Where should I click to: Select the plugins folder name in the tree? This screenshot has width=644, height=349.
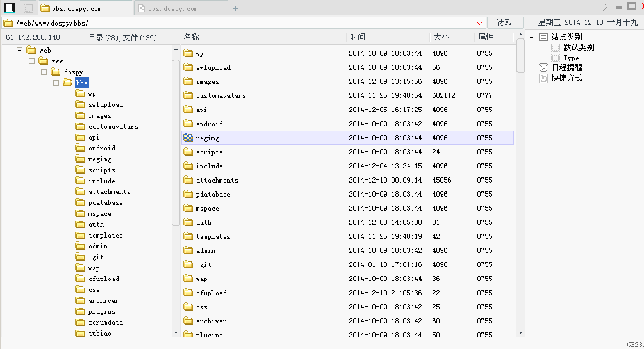point(101,312)
